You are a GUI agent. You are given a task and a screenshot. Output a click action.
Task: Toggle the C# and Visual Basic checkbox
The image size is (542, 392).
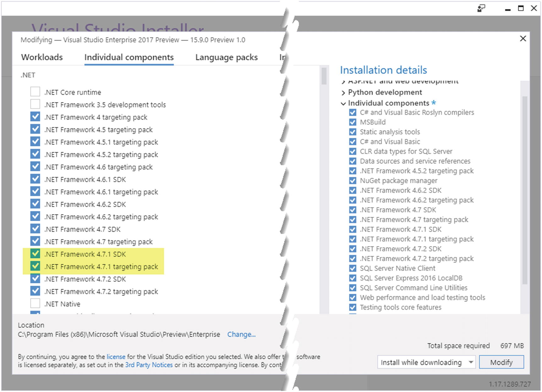(353, 142)
